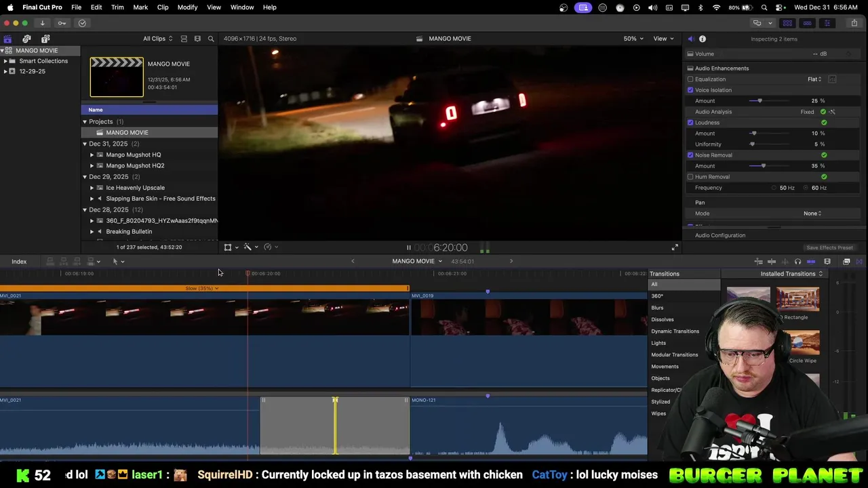Disable the Voice Isolation checkbox
The image size is (868, 488).
click(x=690, y=90)
